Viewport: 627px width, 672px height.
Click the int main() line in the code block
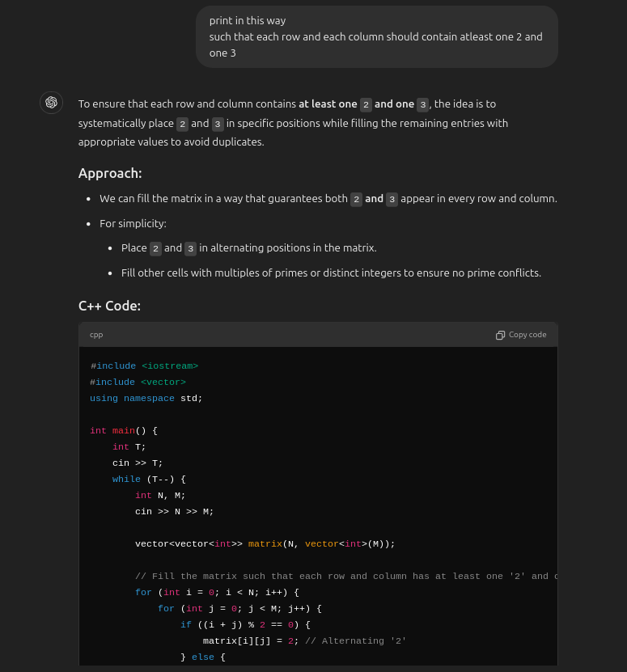(x=121, y=431)
